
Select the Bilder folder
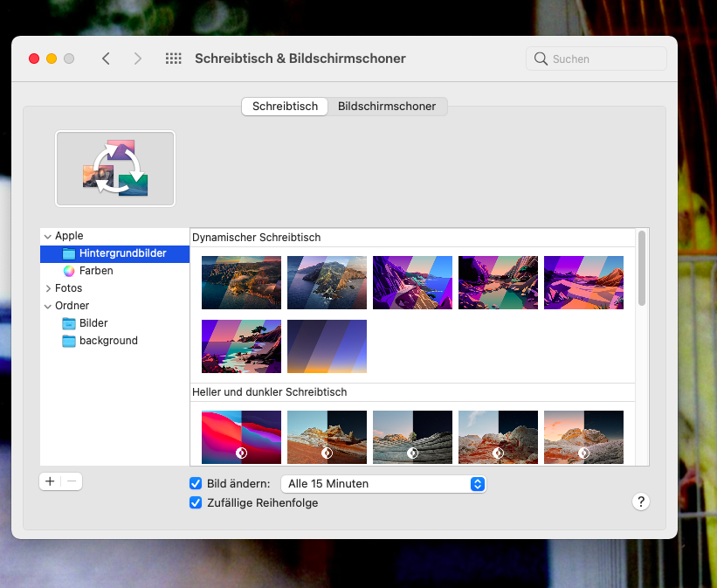93,323
